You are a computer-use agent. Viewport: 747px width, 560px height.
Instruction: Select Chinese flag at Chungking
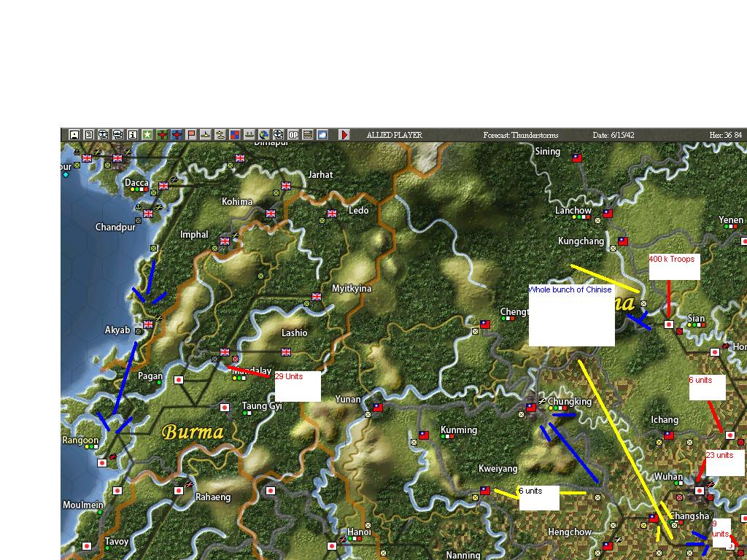531,407
